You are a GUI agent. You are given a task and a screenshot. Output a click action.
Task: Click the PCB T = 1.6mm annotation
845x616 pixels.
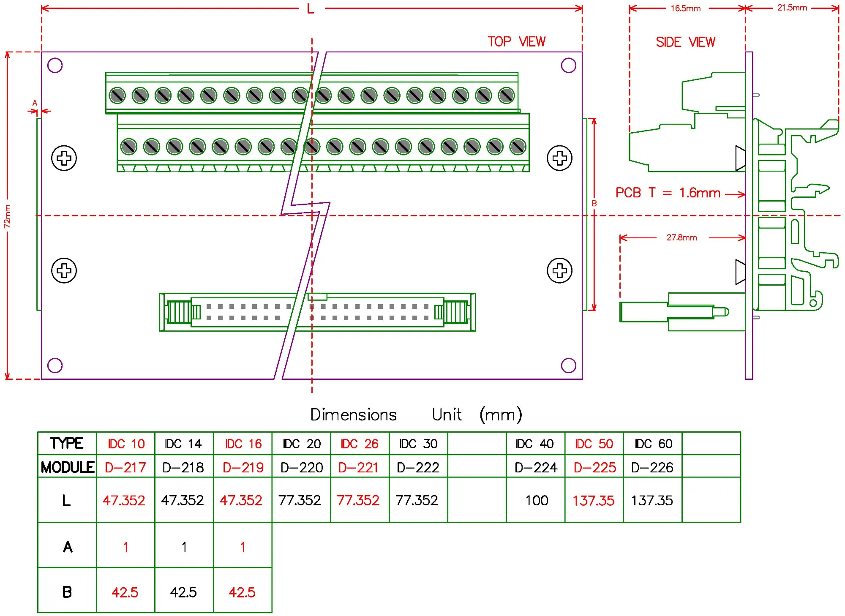(668, 193)
